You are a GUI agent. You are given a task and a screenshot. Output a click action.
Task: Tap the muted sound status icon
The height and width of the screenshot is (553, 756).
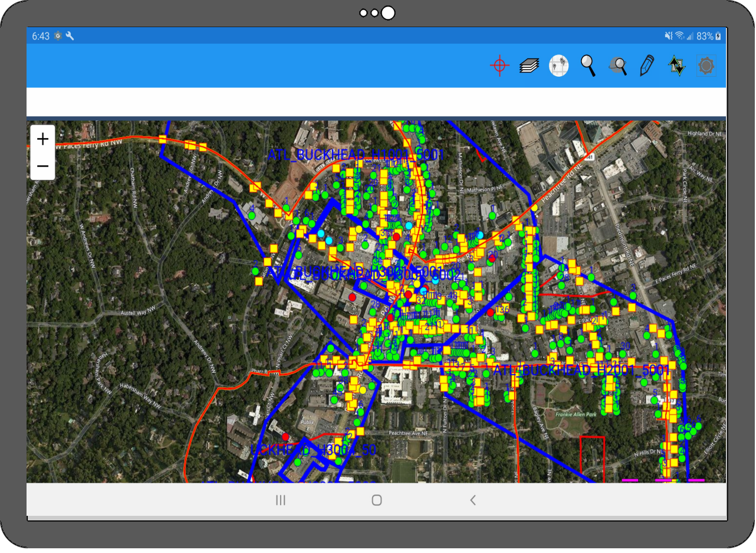coord(669,36)
